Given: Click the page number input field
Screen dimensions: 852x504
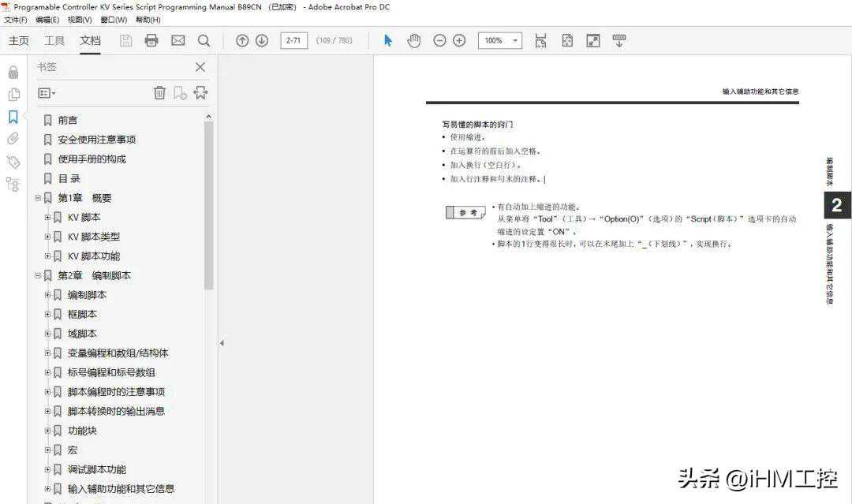Looking at the screenshot, I should tap(293, 40).
